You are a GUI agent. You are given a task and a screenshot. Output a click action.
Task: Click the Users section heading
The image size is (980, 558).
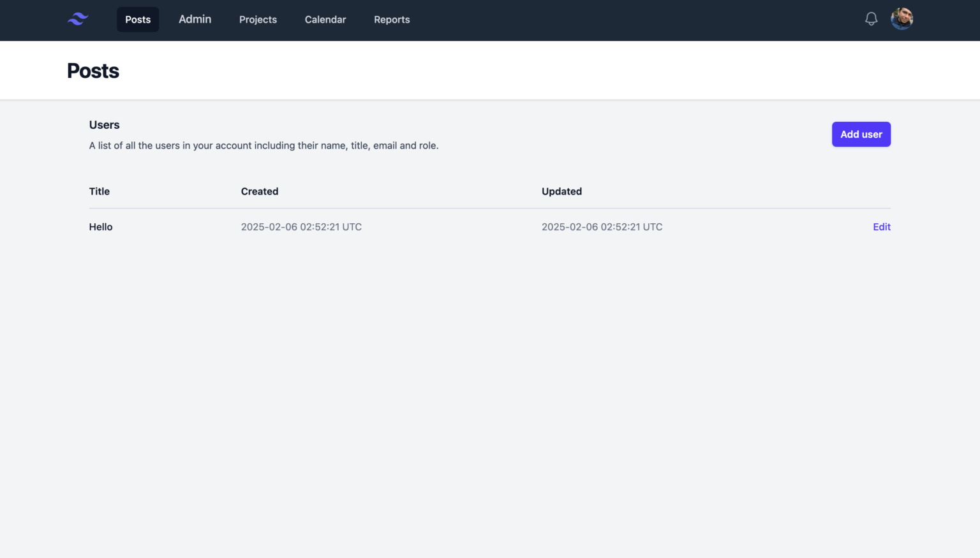click(x=105, y=125)
